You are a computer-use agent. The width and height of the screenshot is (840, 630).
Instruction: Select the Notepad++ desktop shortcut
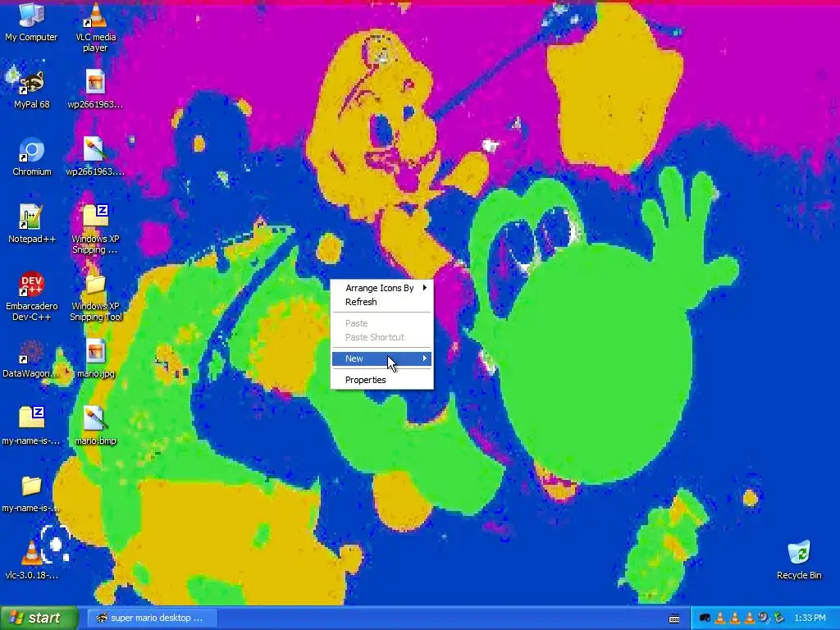[32, 224]
